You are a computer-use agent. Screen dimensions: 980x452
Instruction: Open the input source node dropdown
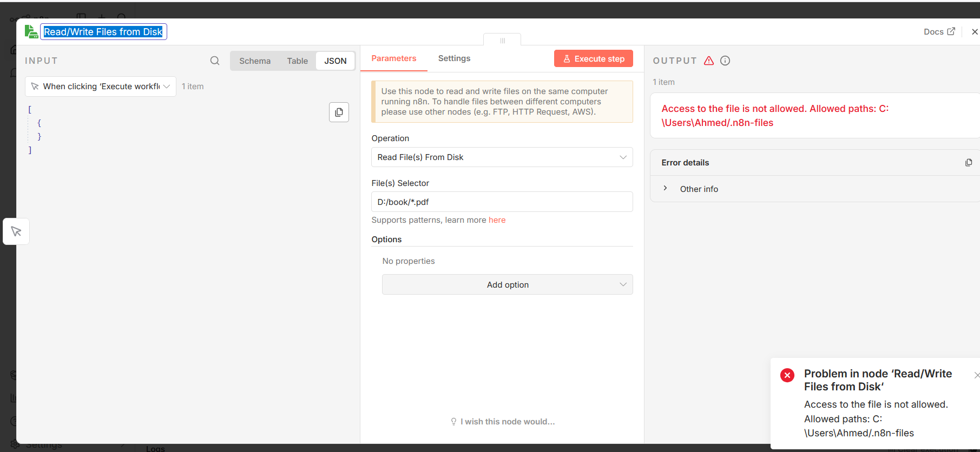point(101,87)
